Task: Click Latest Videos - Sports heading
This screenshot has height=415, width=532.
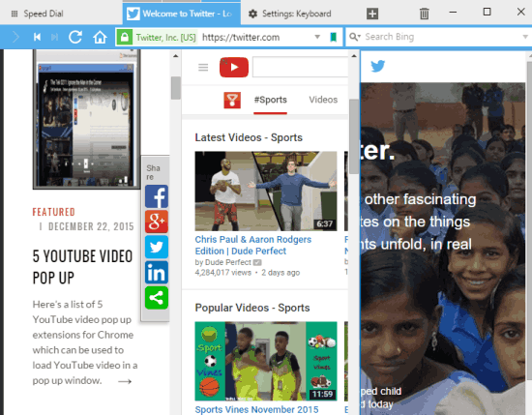Action: tap(249, 137)
